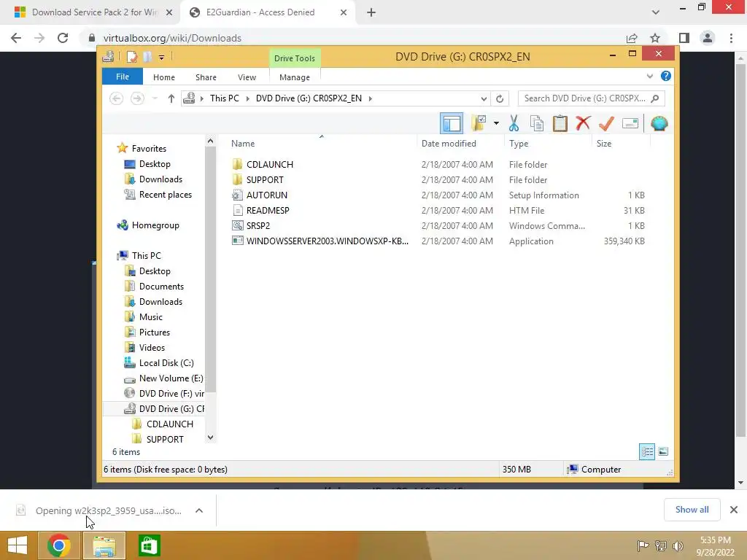Click Explorer's back navigation arrow
This screenshot has height=560, width=747.
pyautogui.click(x=116, y=98)
